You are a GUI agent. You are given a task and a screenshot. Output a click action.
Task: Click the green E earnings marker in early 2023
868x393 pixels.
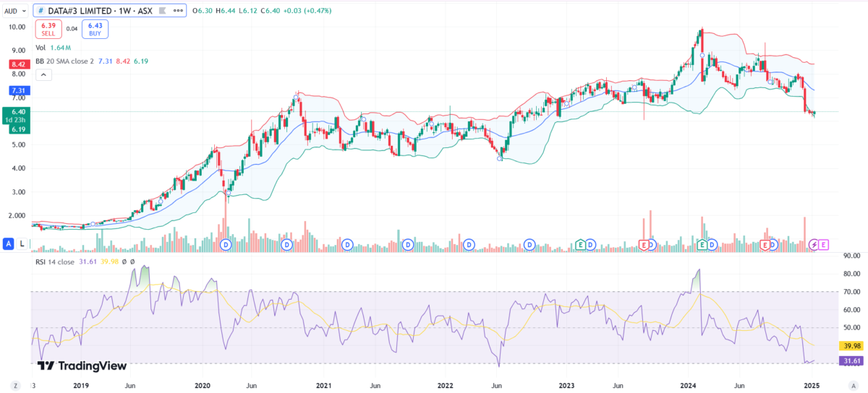point(580,245)
